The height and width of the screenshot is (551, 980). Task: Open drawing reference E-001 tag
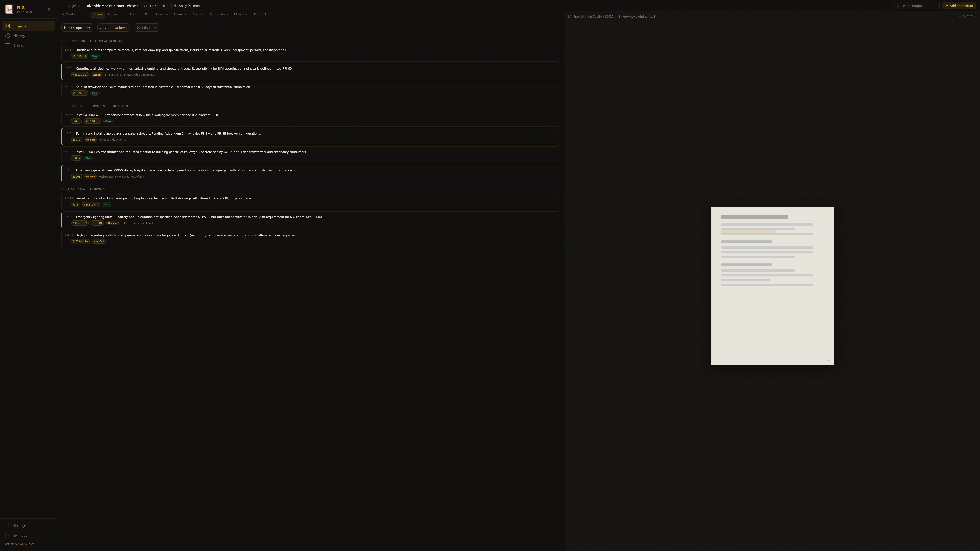coord(76,121)
